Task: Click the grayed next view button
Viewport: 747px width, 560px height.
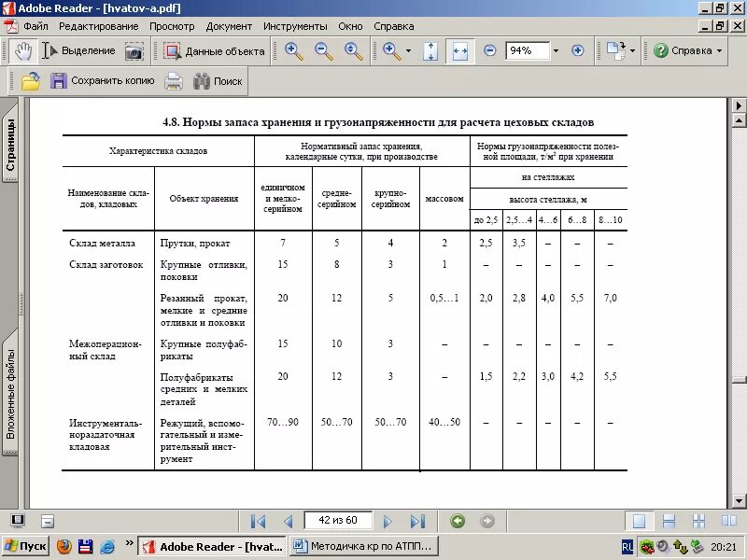Action: pyautogui.click(x=486, y=521)
